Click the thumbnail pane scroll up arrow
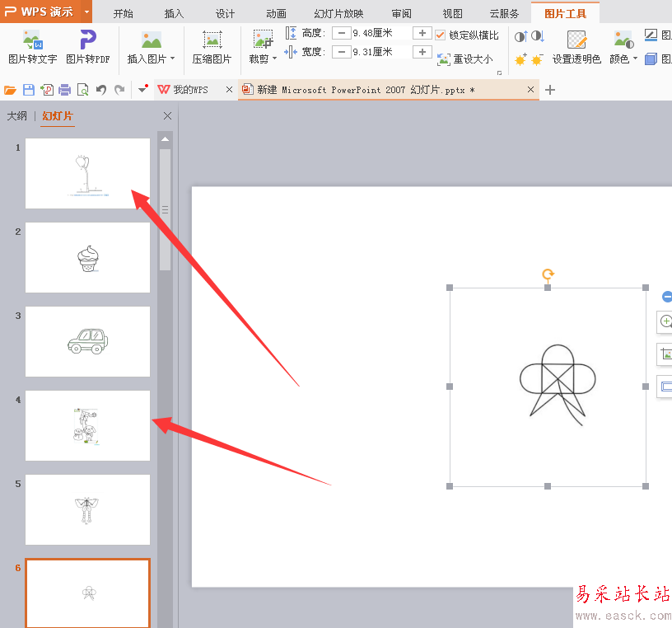 click(165, 139)
